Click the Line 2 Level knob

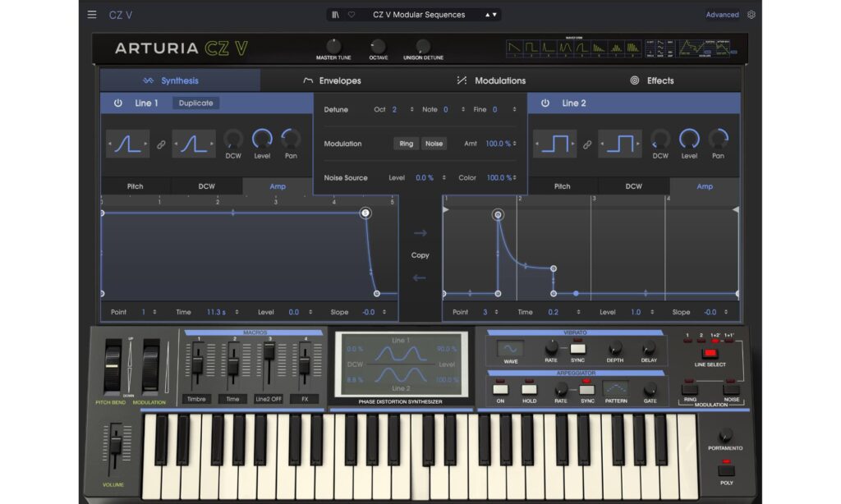coord(689,139)
